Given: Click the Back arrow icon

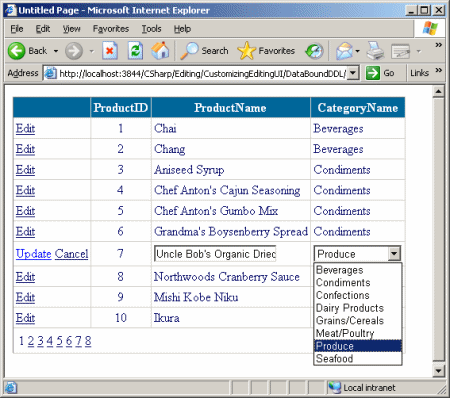Looking at the screenshot, I should [x=16, y=51].
